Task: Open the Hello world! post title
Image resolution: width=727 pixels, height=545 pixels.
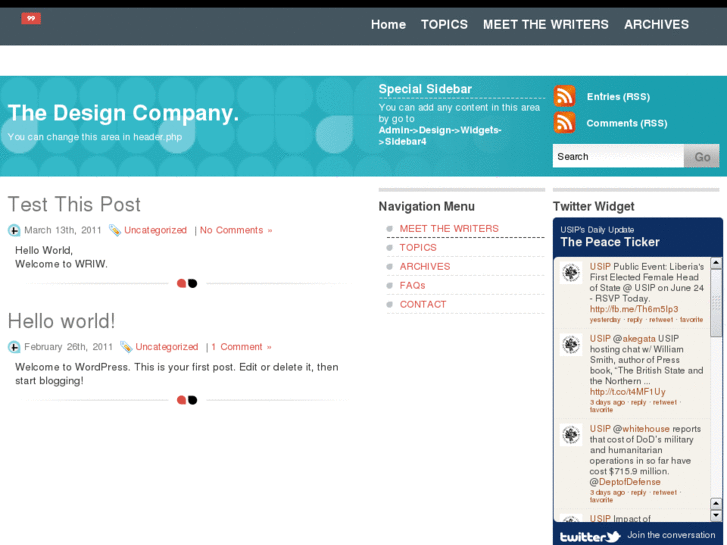Action: click(62, 321)
